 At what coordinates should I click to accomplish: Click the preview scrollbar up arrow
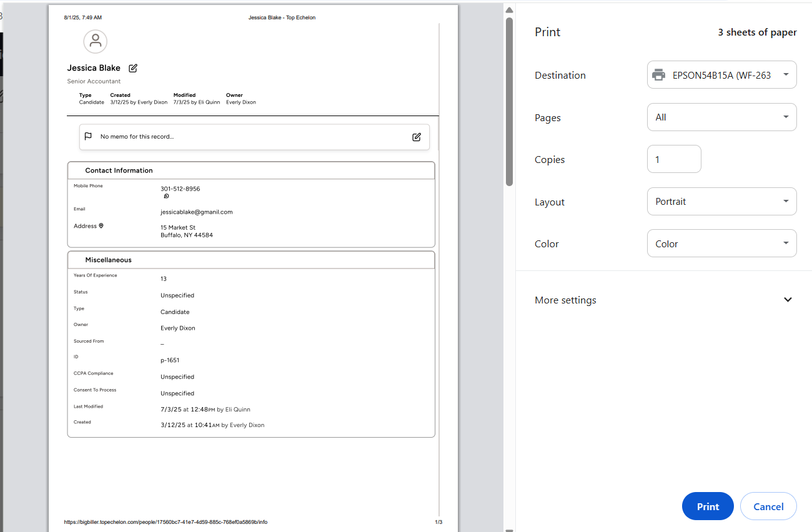[x=509, y=10]
